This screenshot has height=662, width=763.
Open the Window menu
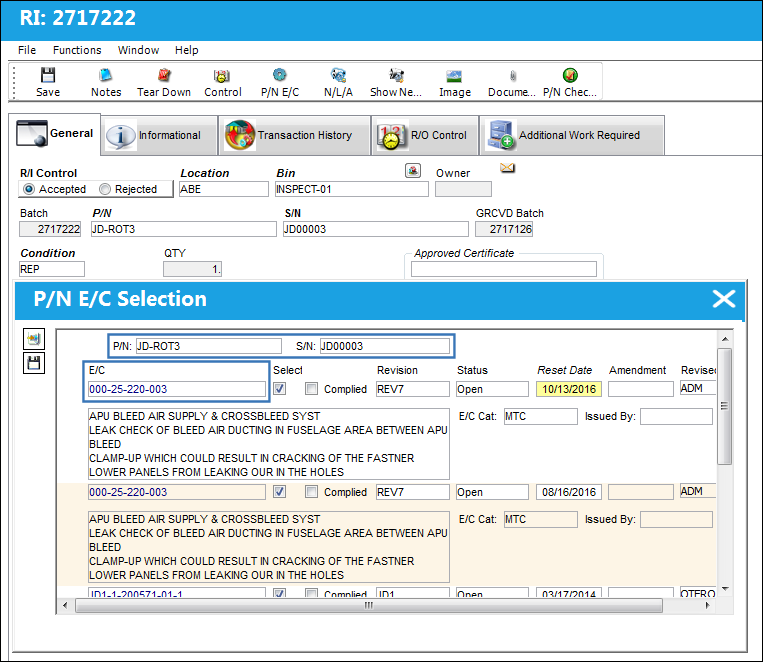click(138, 50)
